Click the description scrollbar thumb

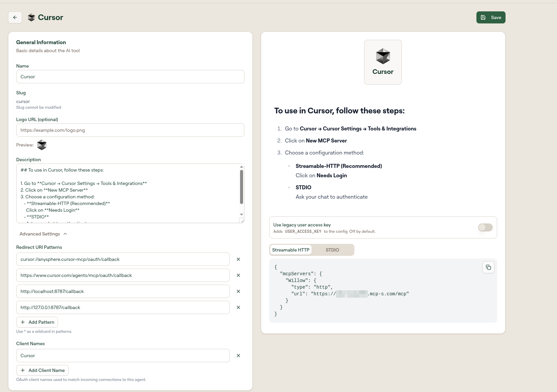(x=241, y=187)
